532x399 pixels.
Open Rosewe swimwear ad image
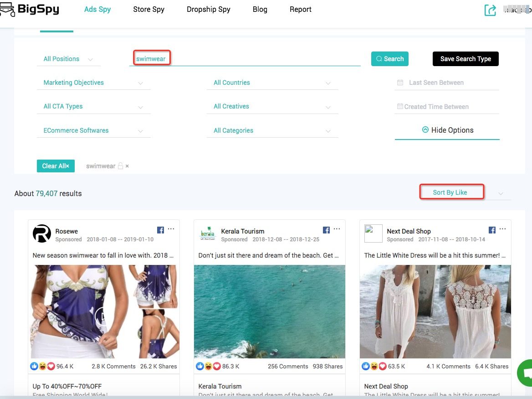tap(104, 311)
